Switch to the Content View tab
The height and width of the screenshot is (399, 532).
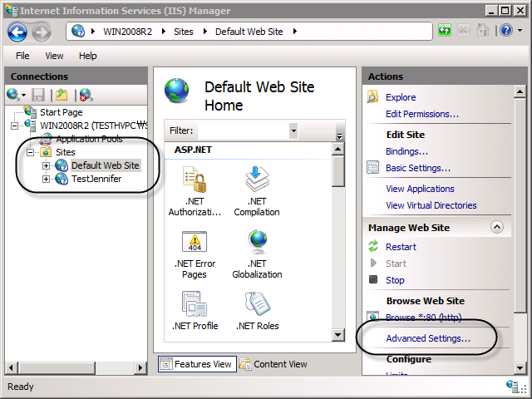click(x=273, y=364)
